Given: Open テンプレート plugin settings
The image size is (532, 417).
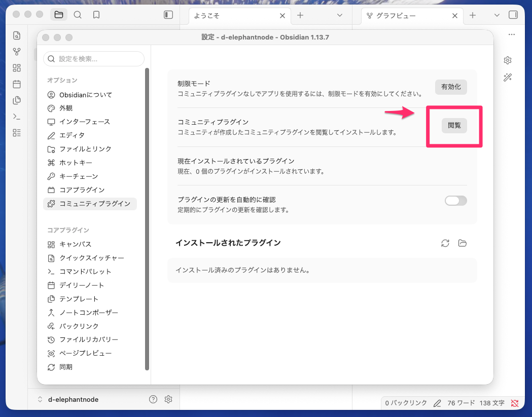Looking at the screenshot, I should (90, 298).
